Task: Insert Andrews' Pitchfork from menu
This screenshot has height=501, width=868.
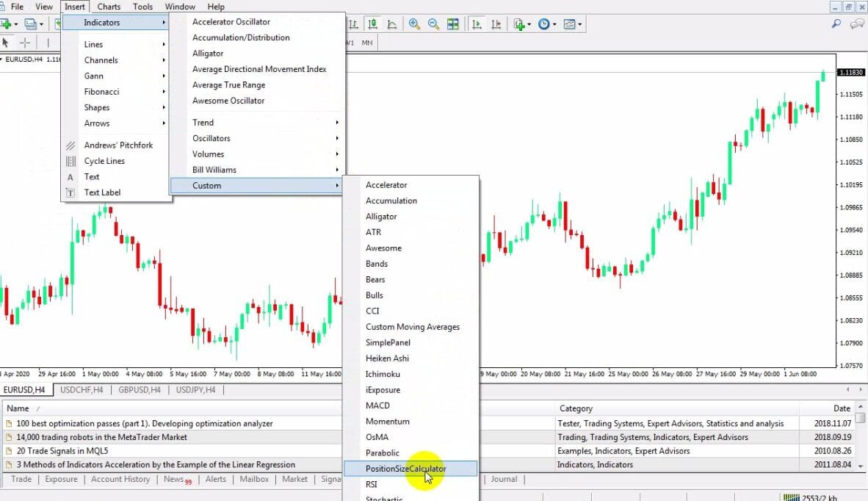Action: [x=118, y=145]
